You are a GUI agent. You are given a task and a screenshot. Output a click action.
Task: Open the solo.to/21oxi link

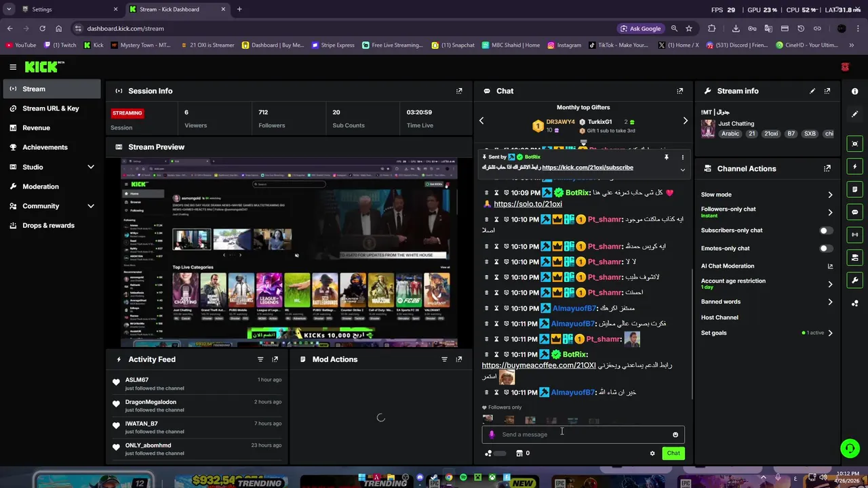(x=528, y=204)
